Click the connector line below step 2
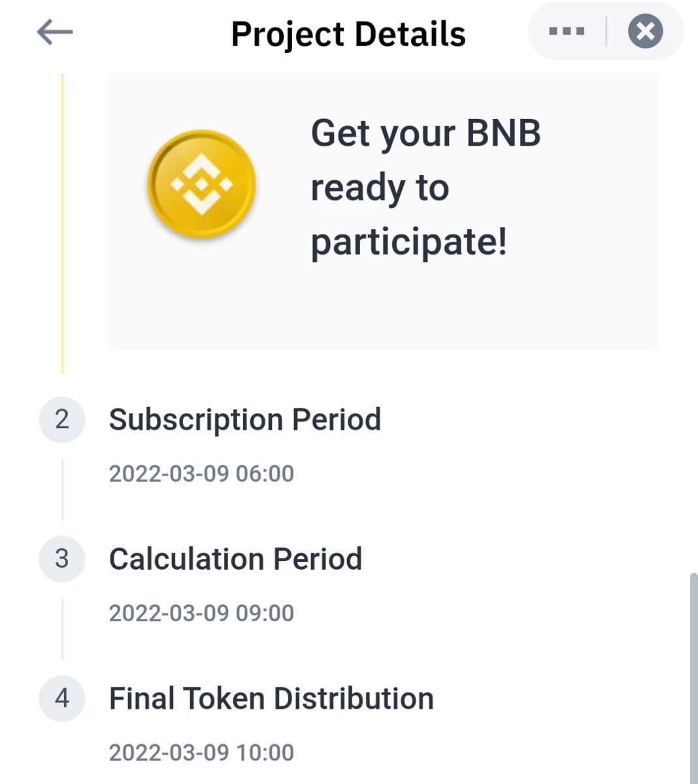The height and width of the screenshot is (784, 698). click(x=63, y=489)
